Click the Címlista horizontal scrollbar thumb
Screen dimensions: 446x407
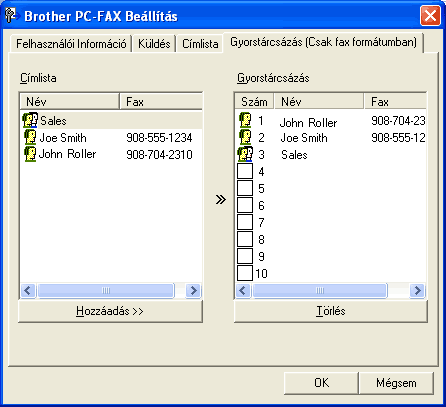106,290
